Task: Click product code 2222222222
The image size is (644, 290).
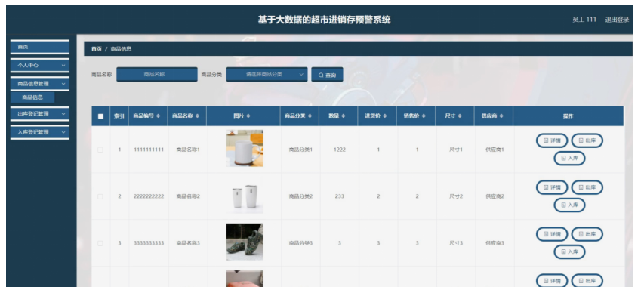Action: [149, 196]
